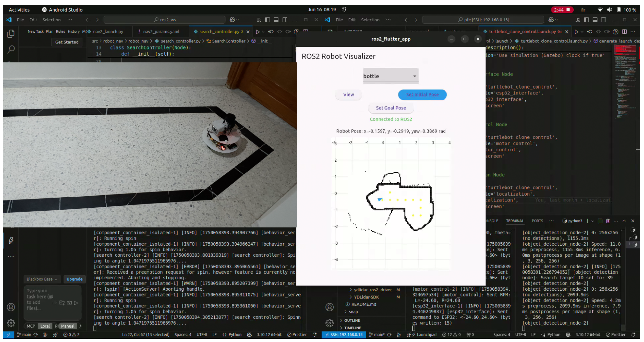Click the send arrow in Blackbox chat

pos(77,303)
